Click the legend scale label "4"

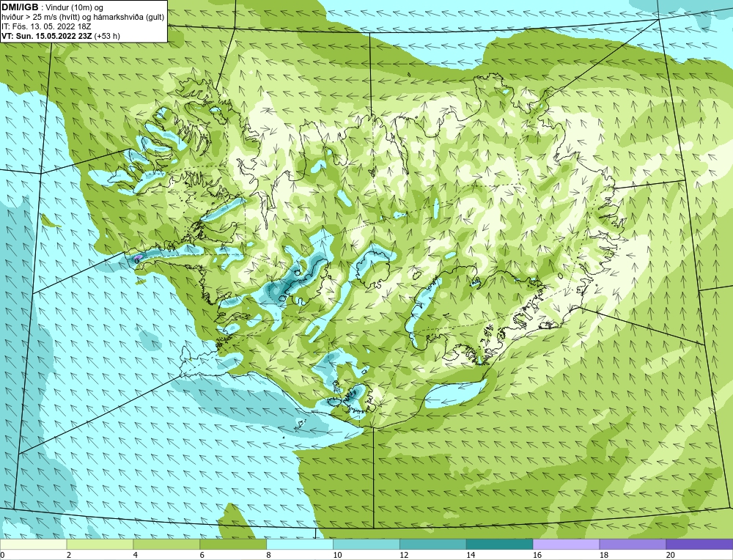coord(135,556)
